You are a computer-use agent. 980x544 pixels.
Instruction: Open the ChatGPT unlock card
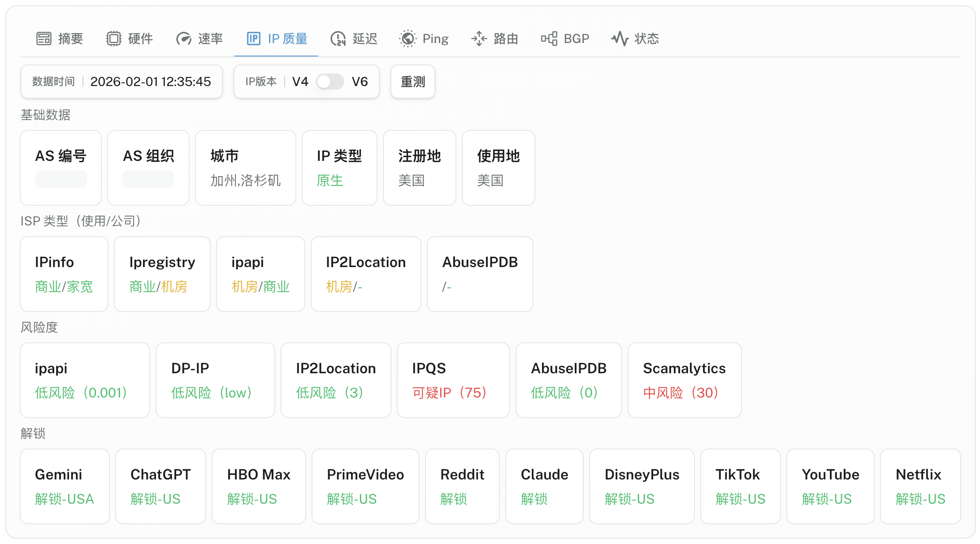pyautogui.click(x=160, y=486)
